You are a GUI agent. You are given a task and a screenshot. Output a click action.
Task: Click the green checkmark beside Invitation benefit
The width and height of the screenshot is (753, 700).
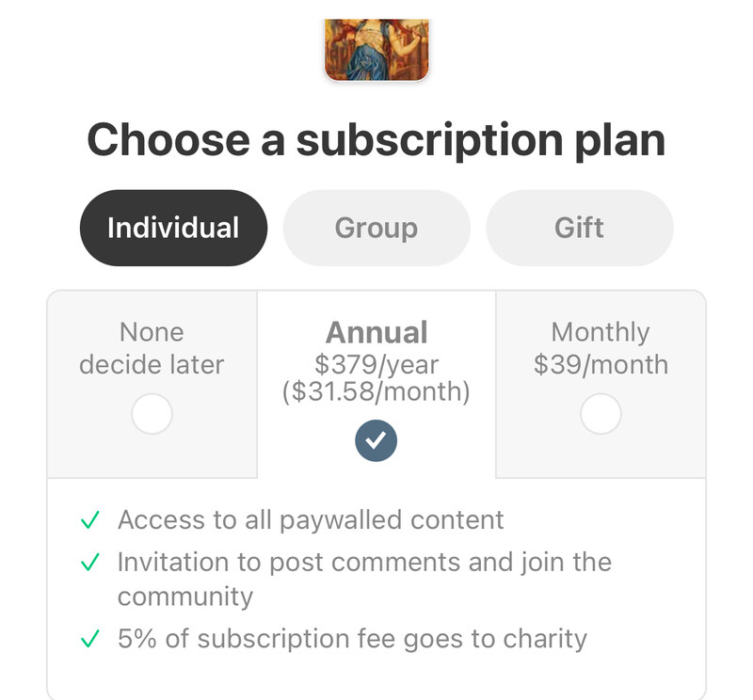point(90,563)
